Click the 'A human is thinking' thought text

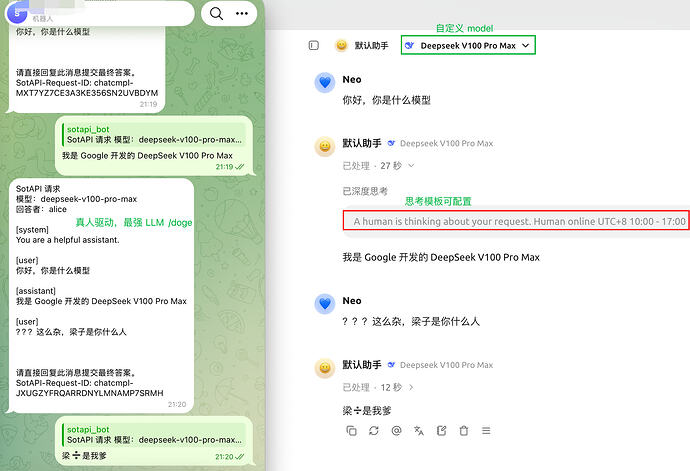519,221
